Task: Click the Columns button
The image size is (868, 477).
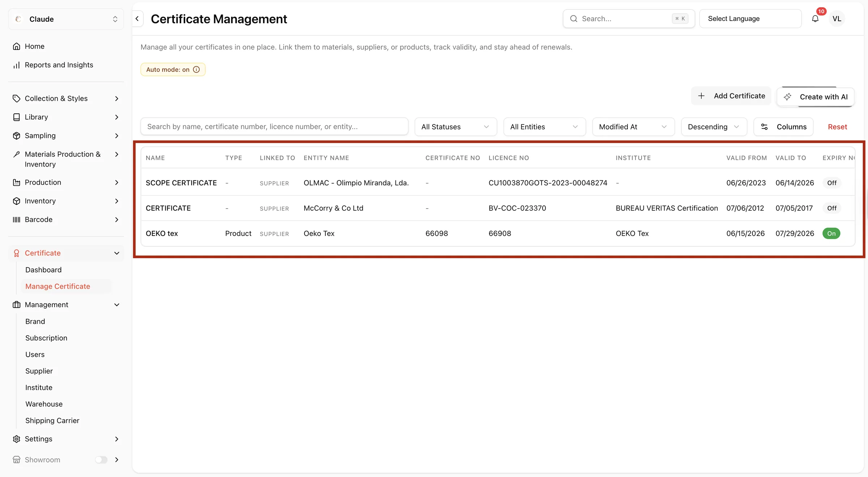Action: coord(783,127)
